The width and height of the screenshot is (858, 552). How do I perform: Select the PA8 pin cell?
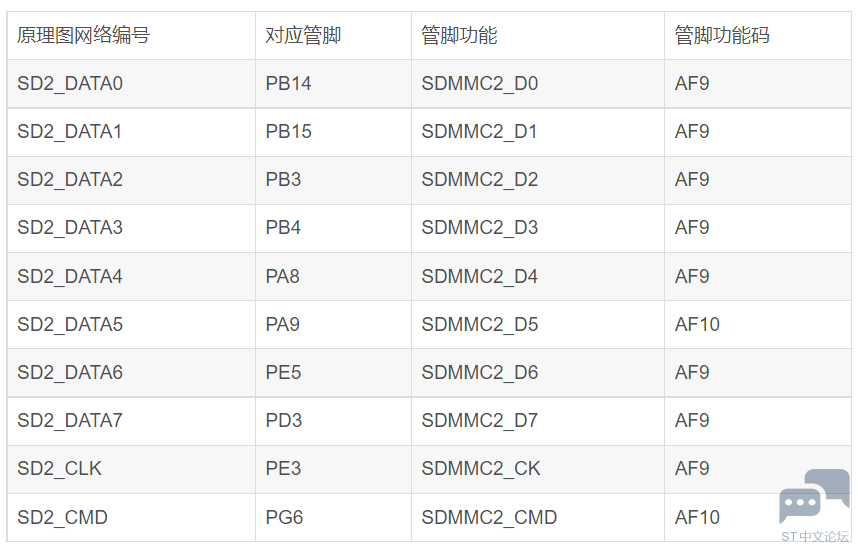pos(333,276)
